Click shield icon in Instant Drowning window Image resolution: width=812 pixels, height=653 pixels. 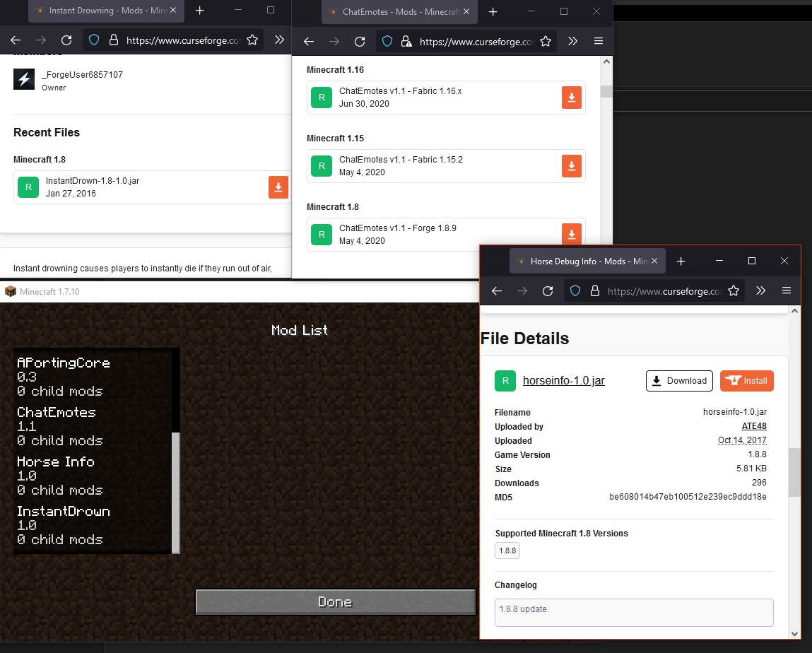pyautogui.click(x=94, y=40)
